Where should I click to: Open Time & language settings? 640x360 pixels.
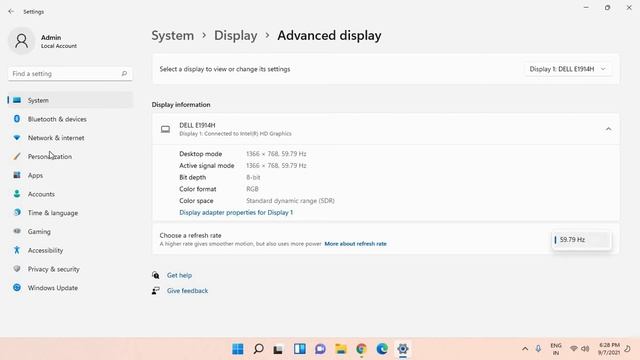pos(70,213)
